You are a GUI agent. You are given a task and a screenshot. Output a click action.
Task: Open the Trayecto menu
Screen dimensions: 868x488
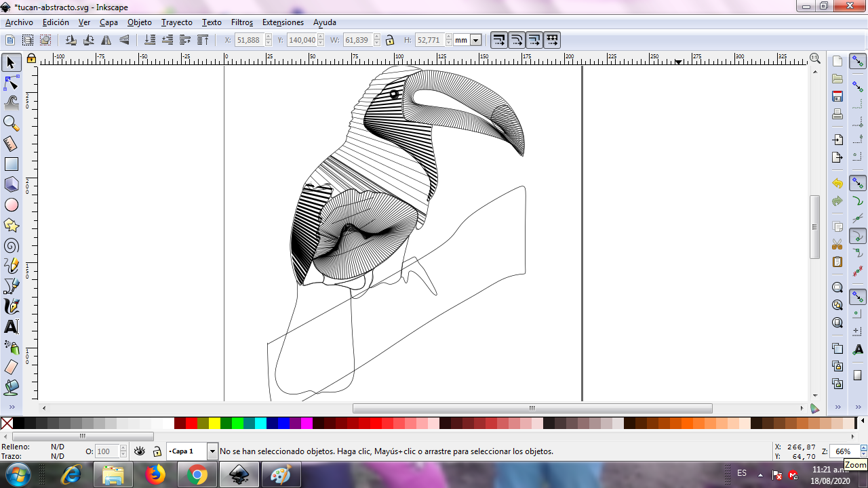point(177,22)
